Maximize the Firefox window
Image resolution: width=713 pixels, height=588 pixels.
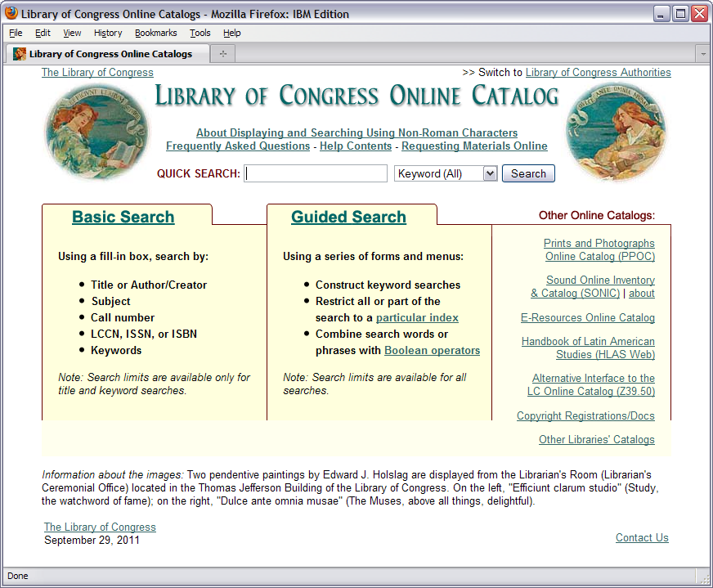pos(681,14)
